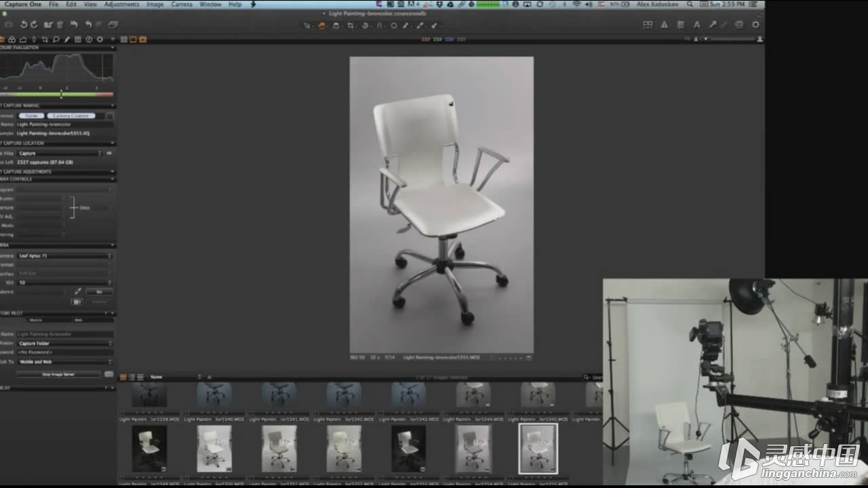Click the rotate right toolbar icon

point(35,24)
